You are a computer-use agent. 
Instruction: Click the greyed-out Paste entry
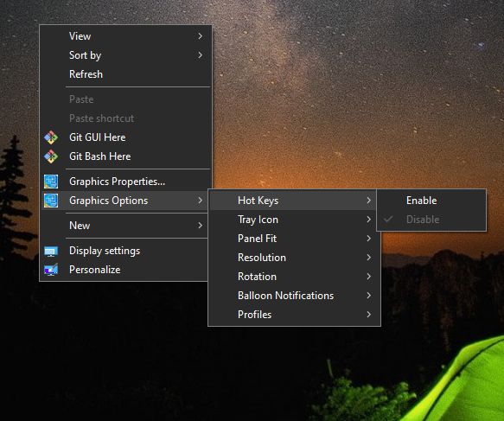125,99
